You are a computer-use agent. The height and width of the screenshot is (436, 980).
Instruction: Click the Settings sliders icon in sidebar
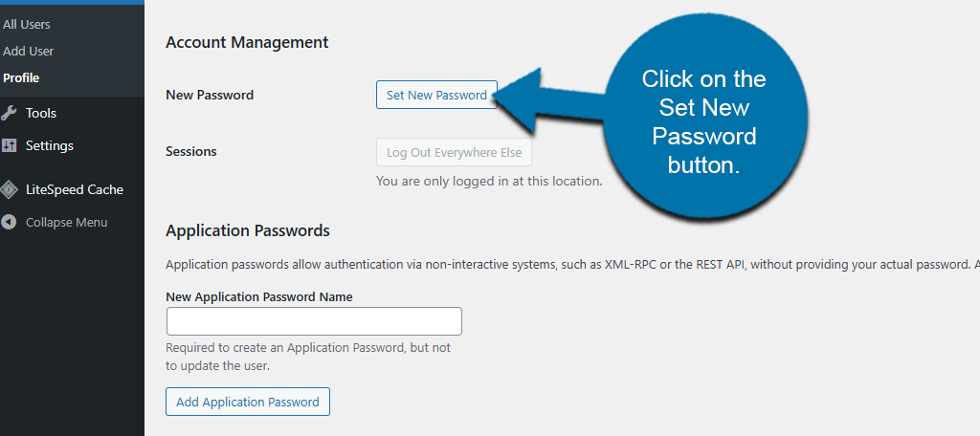click(x=9, y=145)
